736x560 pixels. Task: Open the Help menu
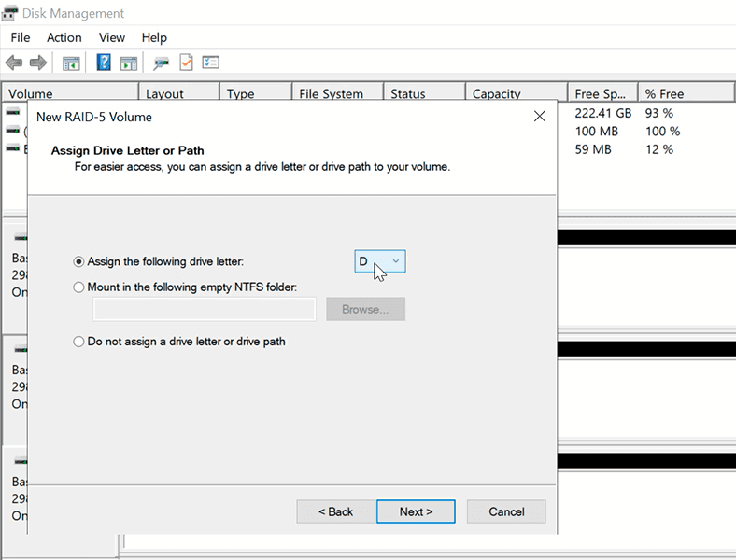pos(154,37)
